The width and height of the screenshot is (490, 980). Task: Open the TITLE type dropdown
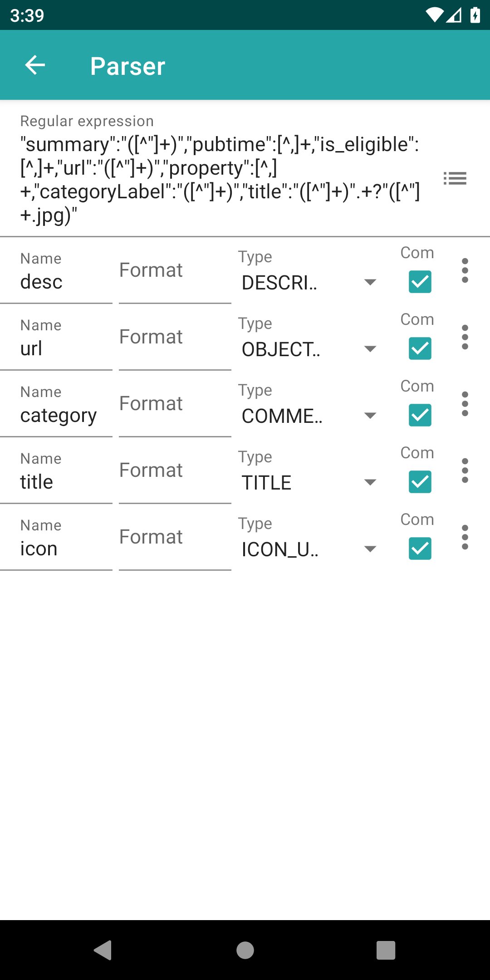309,483
